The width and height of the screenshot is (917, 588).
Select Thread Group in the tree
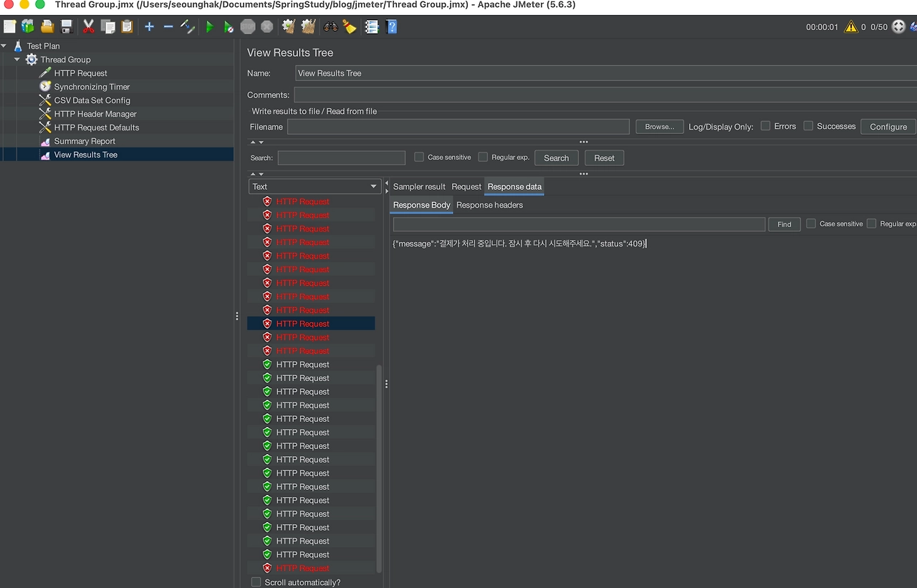click(x=65, y=59)
